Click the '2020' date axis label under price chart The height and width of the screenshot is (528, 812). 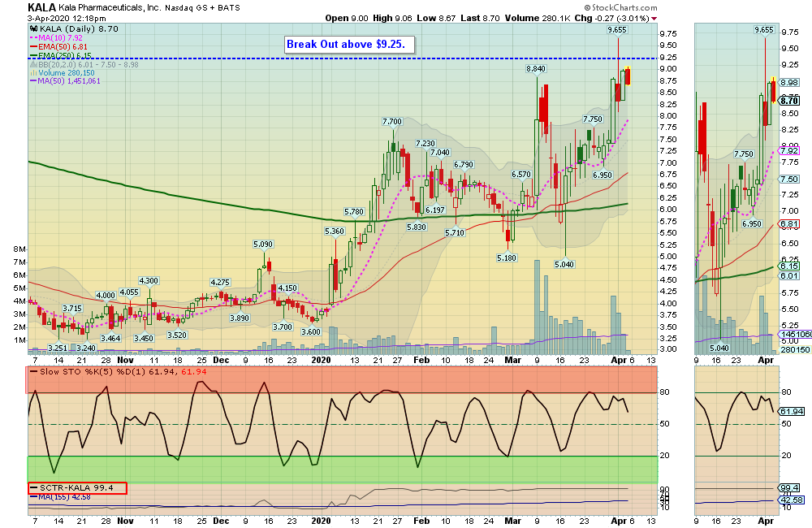click(x=321, y=360)
